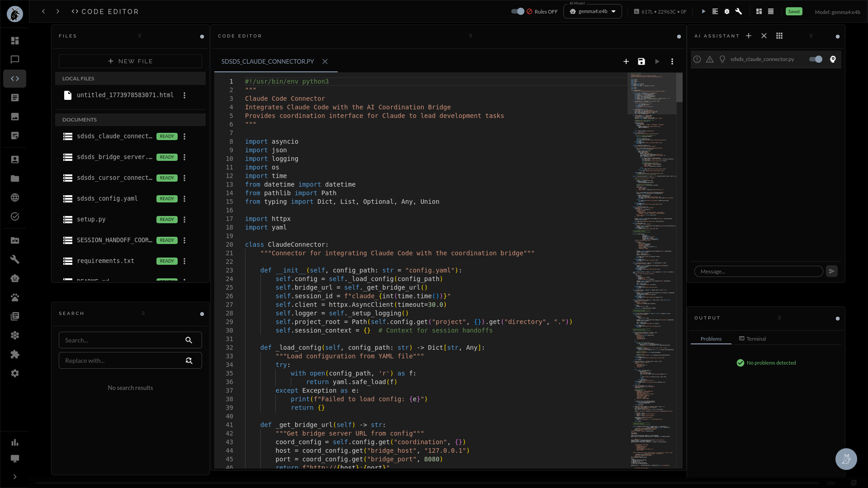Click the AI Assistant panel status dot

(838, 37)
